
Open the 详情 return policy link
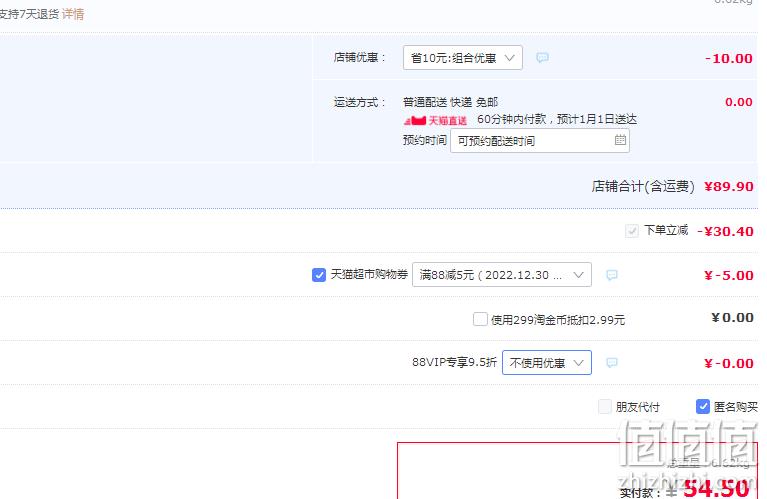point(73,14)
